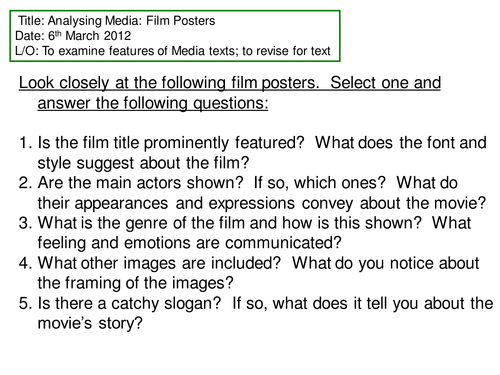Click question 3 about the film's genre

(245, 223)
